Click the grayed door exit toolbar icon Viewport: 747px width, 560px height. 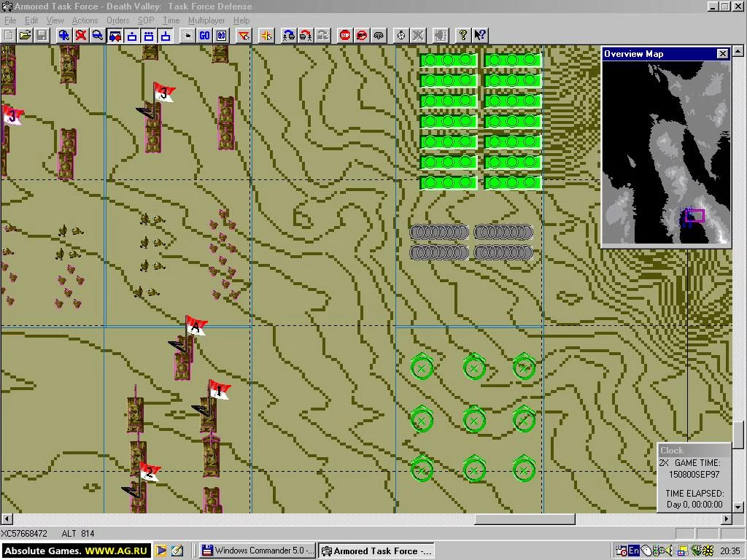tap(441, 35)
